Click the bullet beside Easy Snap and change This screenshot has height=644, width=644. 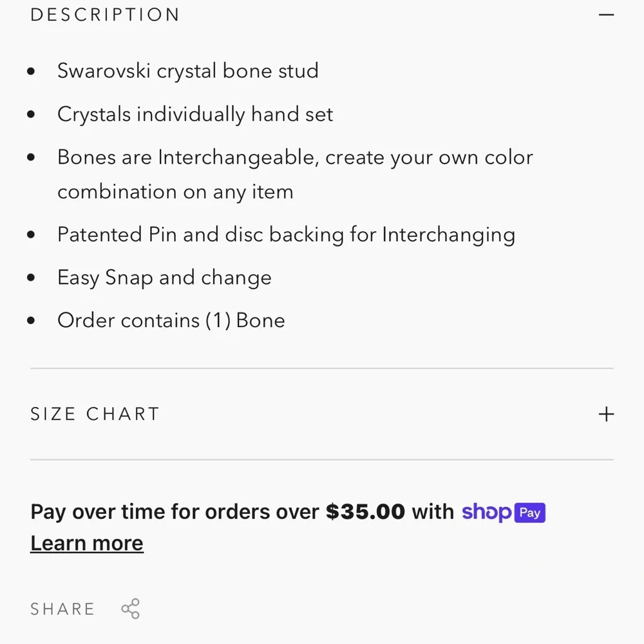tap(31, 278)
